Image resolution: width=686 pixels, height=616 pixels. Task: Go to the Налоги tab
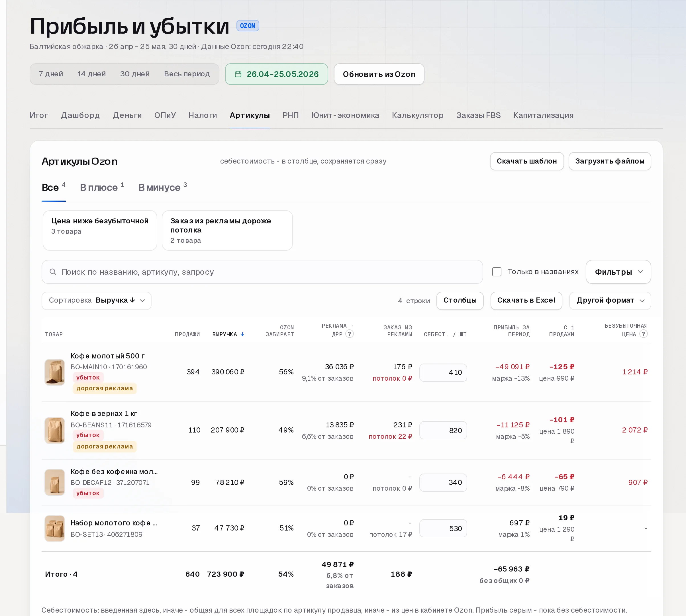(x=202, y=115)
